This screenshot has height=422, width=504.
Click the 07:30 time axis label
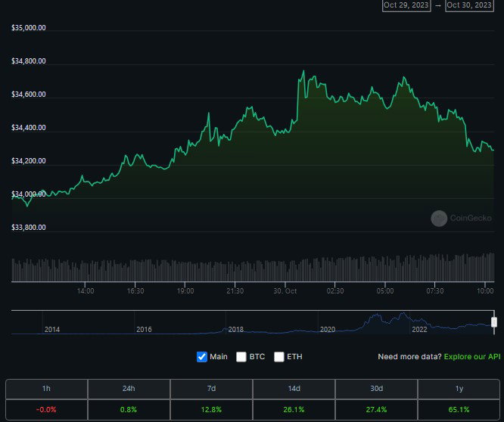[x=435, y=291]
